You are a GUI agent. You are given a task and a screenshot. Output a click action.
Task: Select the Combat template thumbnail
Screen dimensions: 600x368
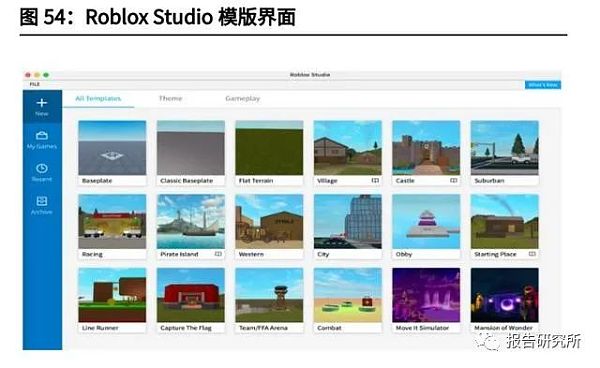point(347,295)
